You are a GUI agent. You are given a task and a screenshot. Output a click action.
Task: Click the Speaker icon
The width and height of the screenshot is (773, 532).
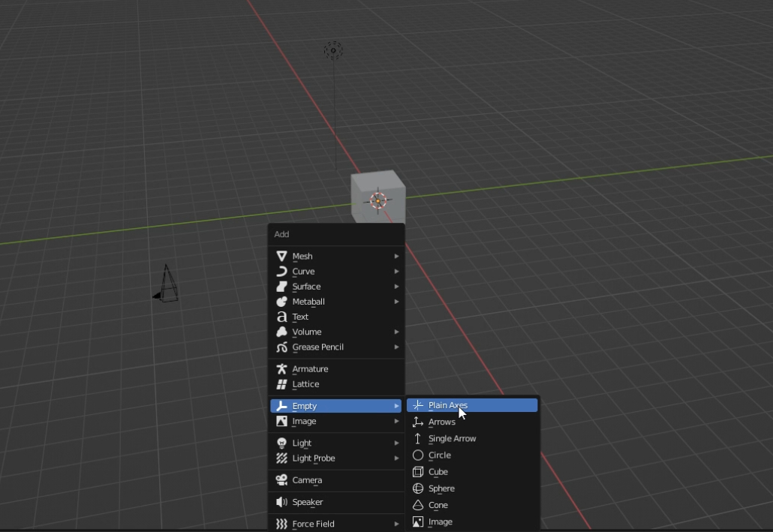click(281, 502)
